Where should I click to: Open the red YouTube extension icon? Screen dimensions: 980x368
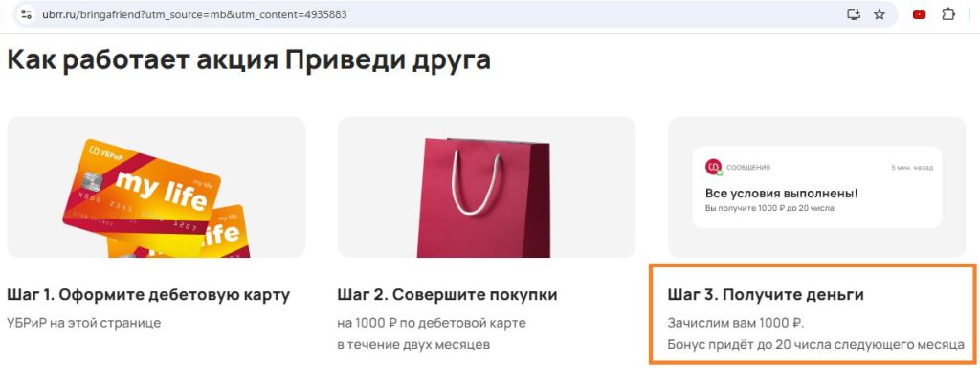(x=919, y=14)
